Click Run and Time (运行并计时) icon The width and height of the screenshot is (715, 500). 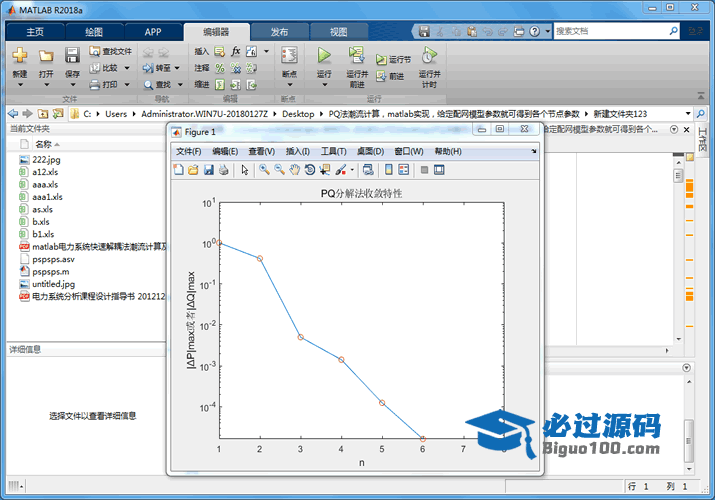point(429,56)
